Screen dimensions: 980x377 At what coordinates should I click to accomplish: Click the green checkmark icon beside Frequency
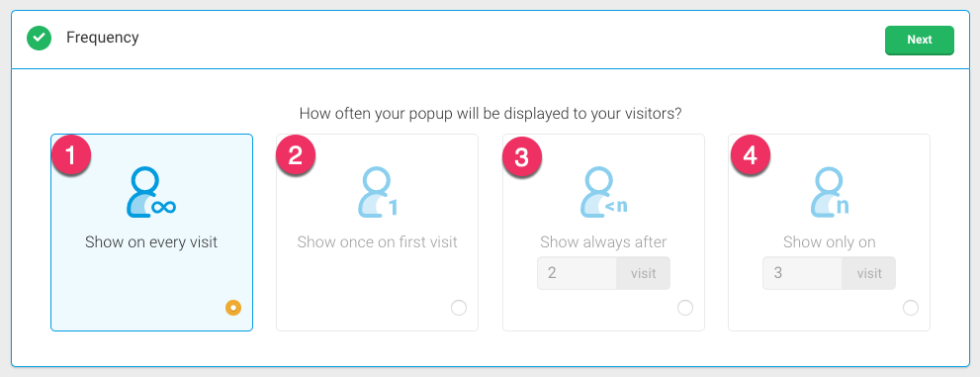coord(39,39)
